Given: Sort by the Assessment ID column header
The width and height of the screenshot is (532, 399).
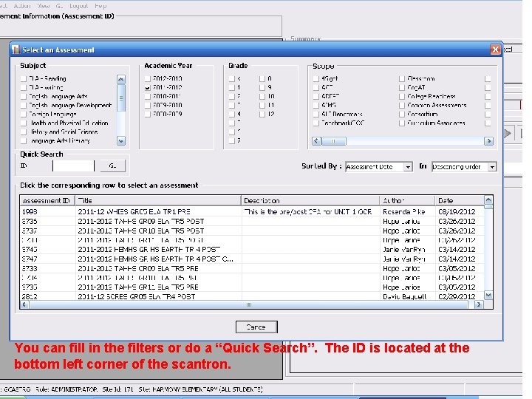Looking at the screenshot, I should [x=47, y=200].
